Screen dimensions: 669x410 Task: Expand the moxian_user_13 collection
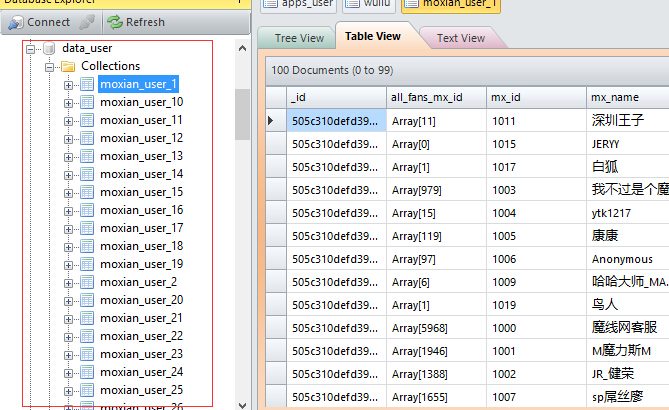[68, 157]
